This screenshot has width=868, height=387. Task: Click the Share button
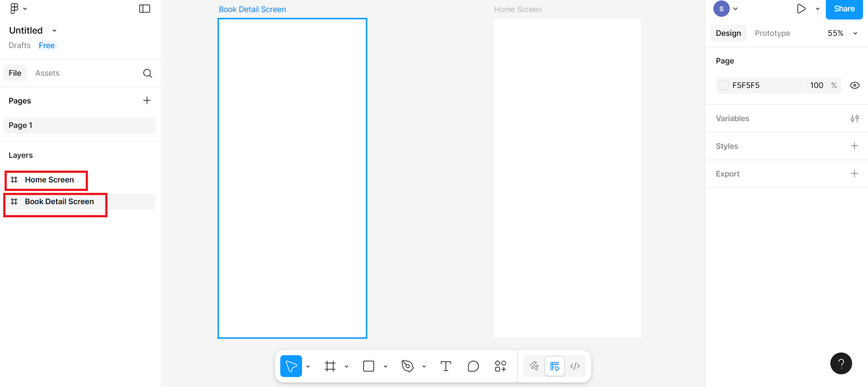(844, 9)
